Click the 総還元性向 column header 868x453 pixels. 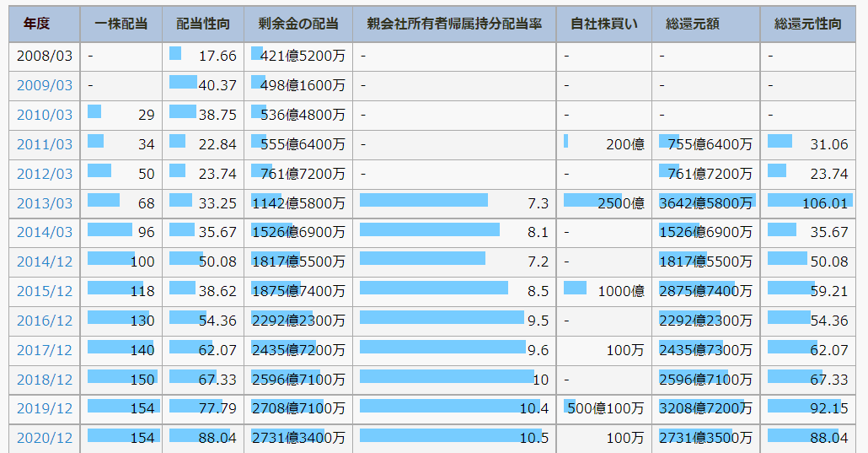(x=807, y=24)
